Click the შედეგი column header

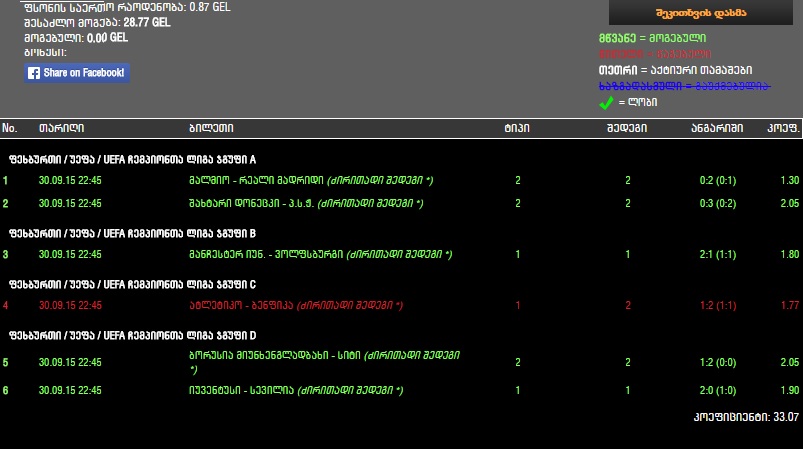tap(627, 128)
